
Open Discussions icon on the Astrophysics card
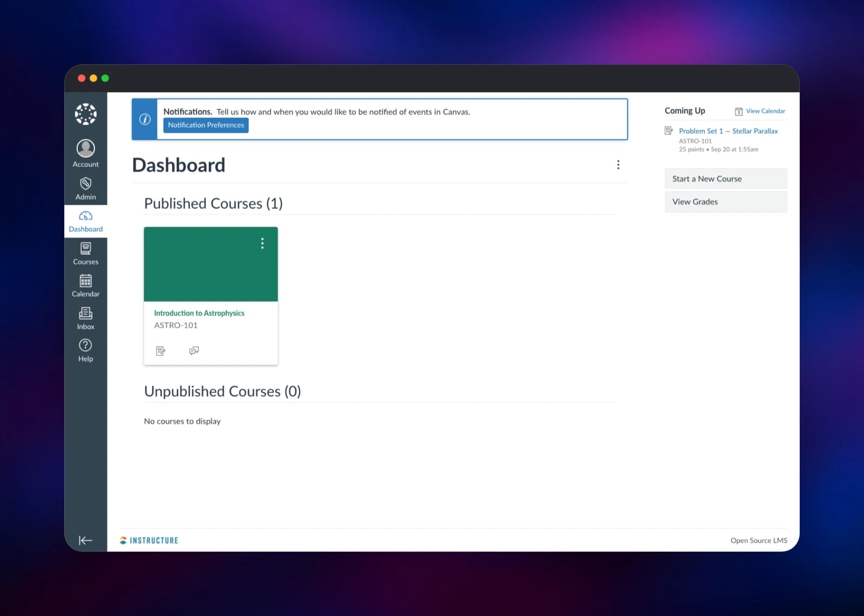click(194, 351)
